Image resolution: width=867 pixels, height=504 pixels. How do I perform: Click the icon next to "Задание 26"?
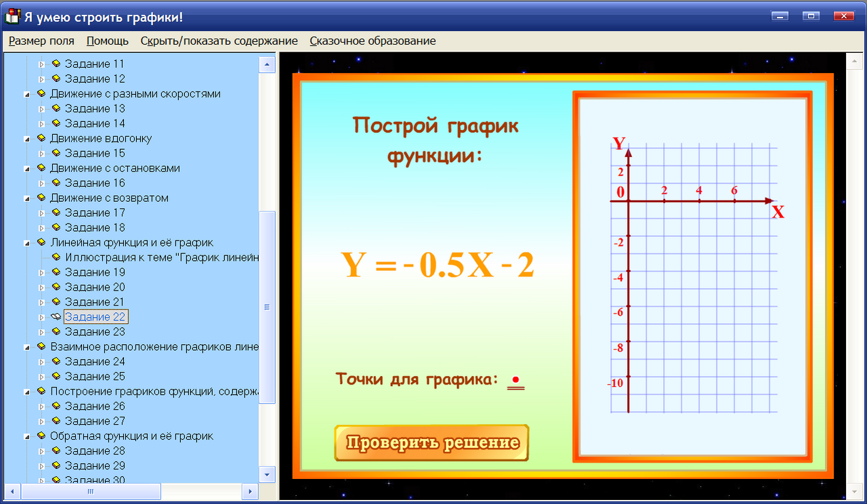point(56,406)
